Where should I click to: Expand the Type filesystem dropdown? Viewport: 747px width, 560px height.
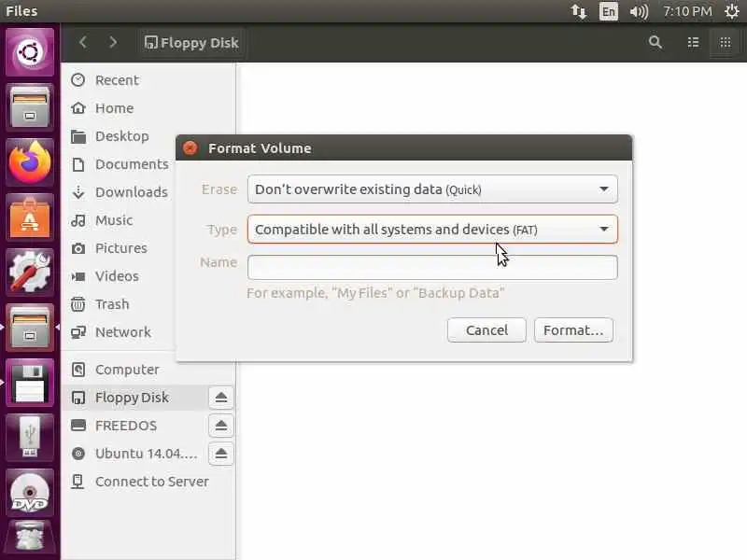432,230
